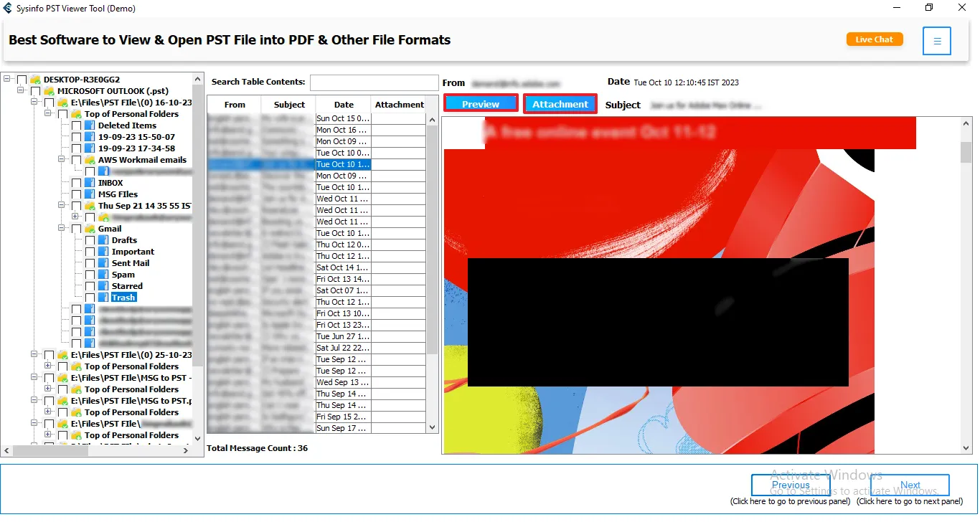Go back with the Previous button
Image resolution: width=980 pixels, height=522 pixels.
(791, 485)
